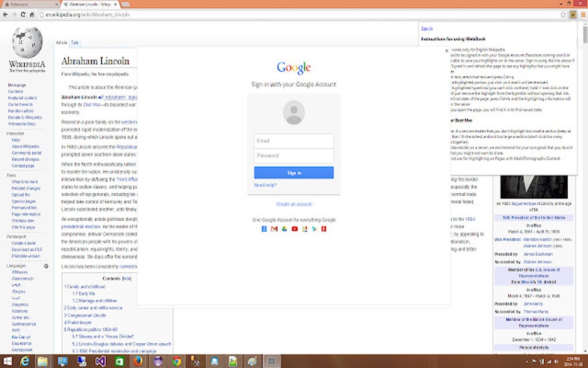The width and height of the screenshot is (588, 368).
Task: Switch to the Talk tab
Action: click(74, 43)
